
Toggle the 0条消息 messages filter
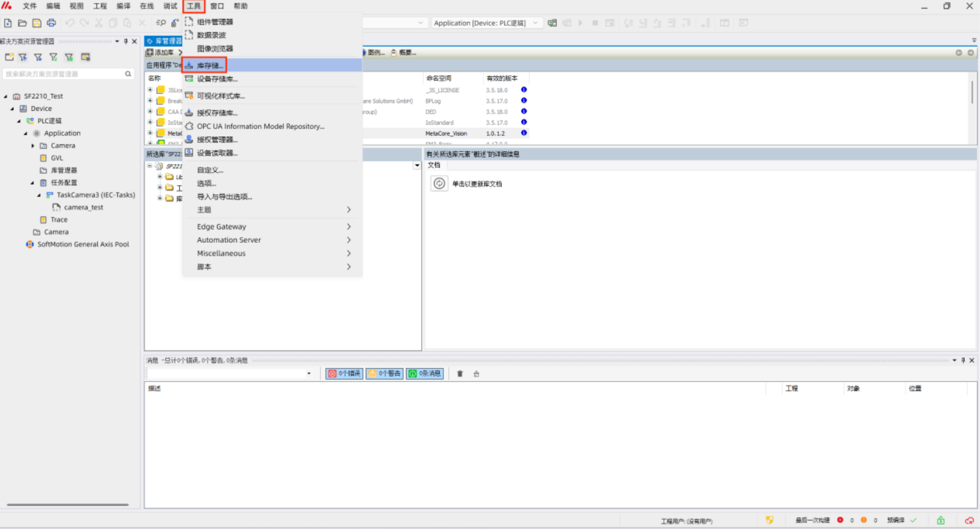click(425, 374)
